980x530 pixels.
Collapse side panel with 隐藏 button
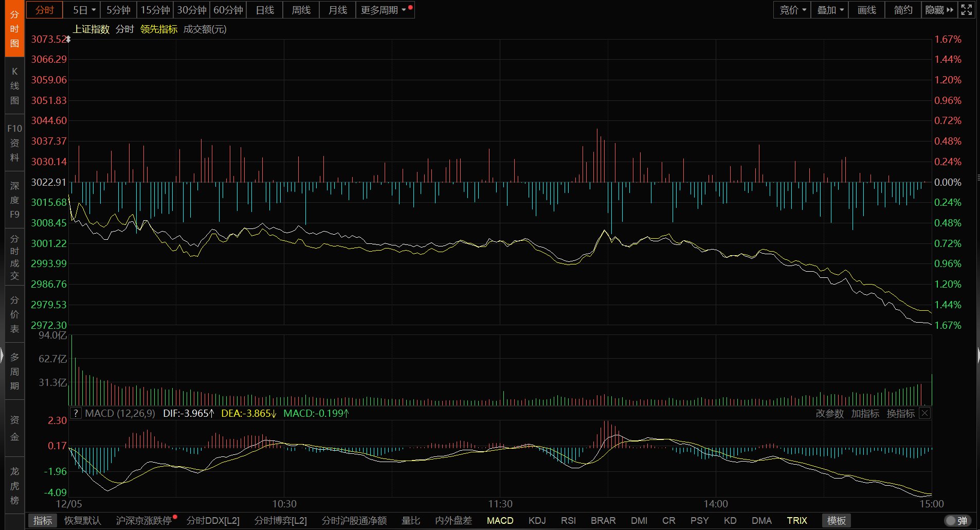coord(939,10)
